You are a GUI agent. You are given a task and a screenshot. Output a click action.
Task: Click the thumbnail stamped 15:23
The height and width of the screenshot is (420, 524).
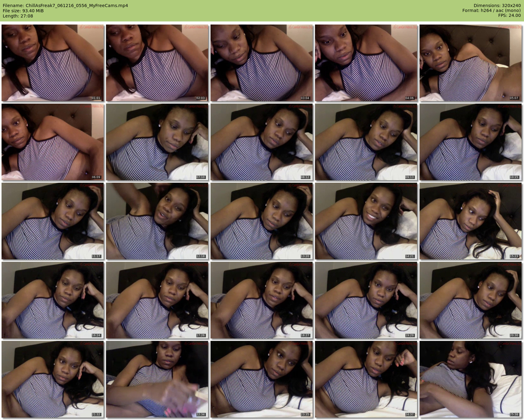coord(471,221)
